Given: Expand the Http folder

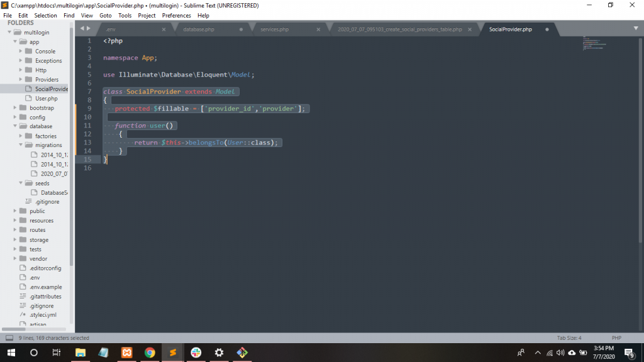Looking at the screenshot, I should click(x=21, y=70).
